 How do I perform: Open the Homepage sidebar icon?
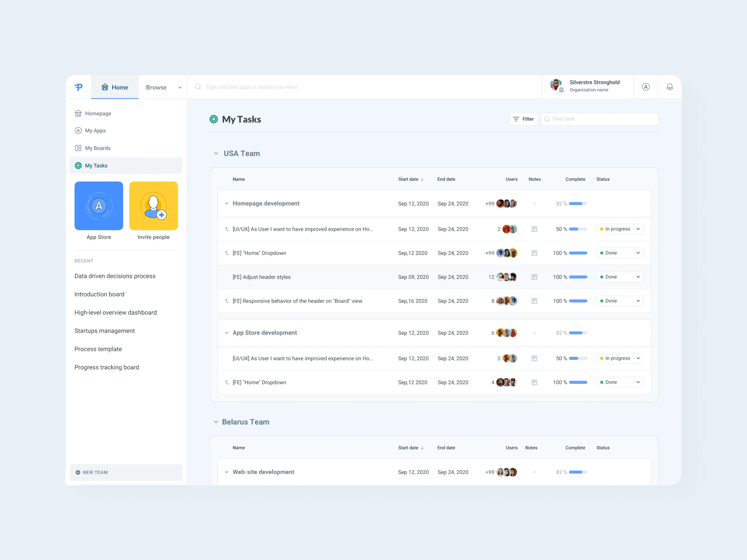click(x=78, y=113)
